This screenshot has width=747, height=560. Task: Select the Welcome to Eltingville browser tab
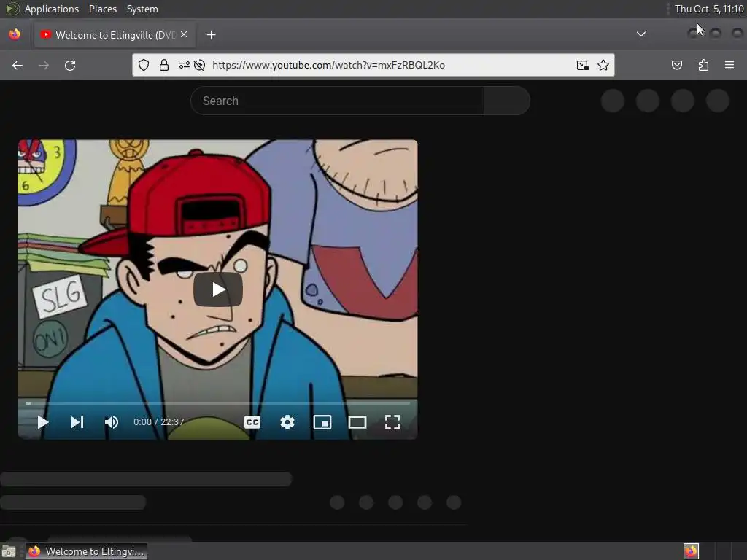[x=113, y=35]
